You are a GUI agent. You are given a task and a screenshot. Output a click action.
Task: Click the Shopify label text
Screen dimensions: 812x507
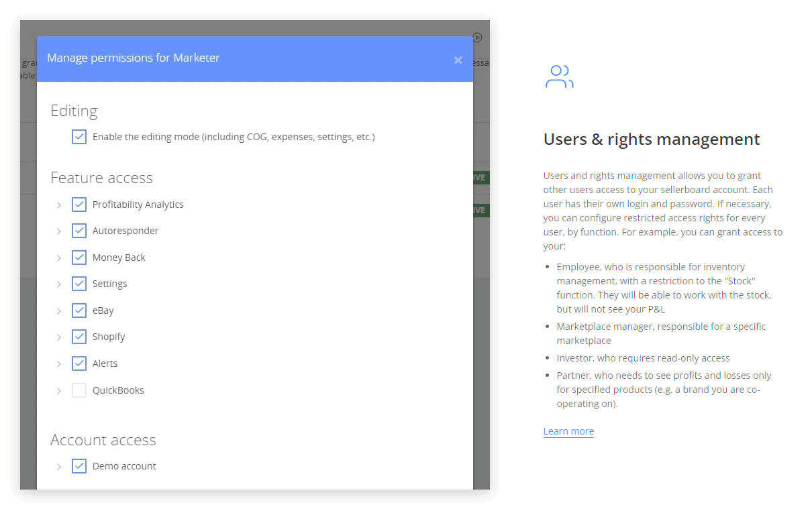point(109,337)
